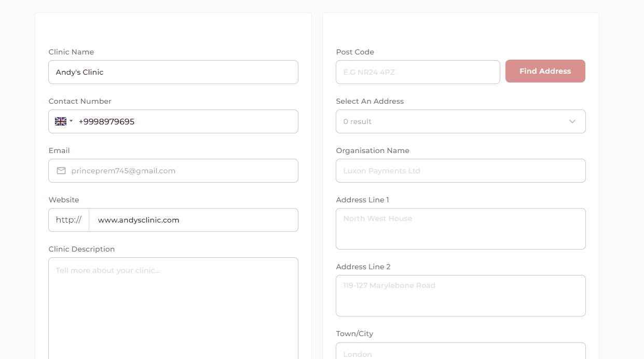Click into Address Line 1 box

[x=460, y=229]
